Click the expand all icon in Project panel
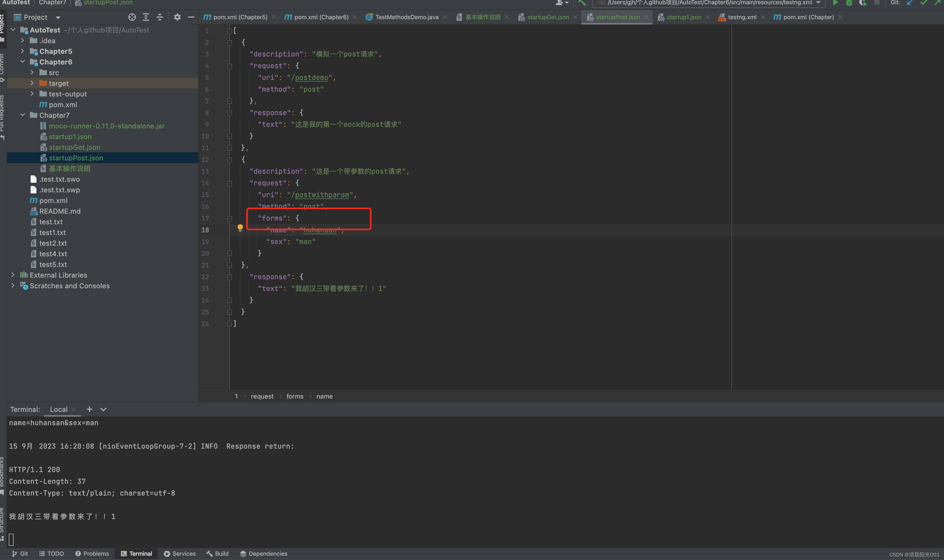 [146, 17]
